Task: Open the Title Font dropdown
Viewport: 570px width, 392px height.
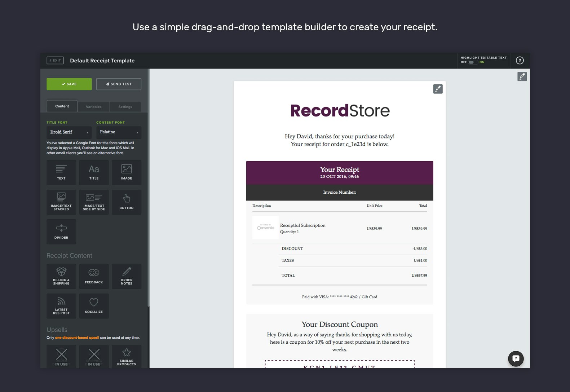Action: coord(69,132)
